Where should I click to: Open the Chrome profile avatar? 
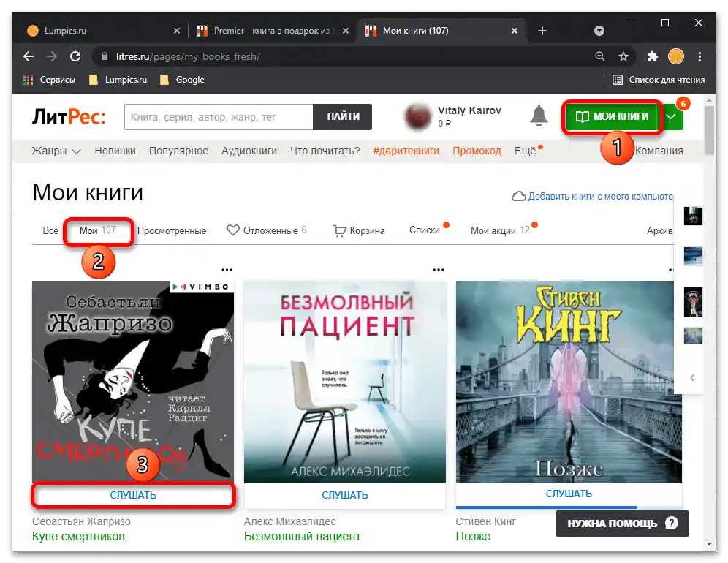pyautogui.click(x=675, y=57)
